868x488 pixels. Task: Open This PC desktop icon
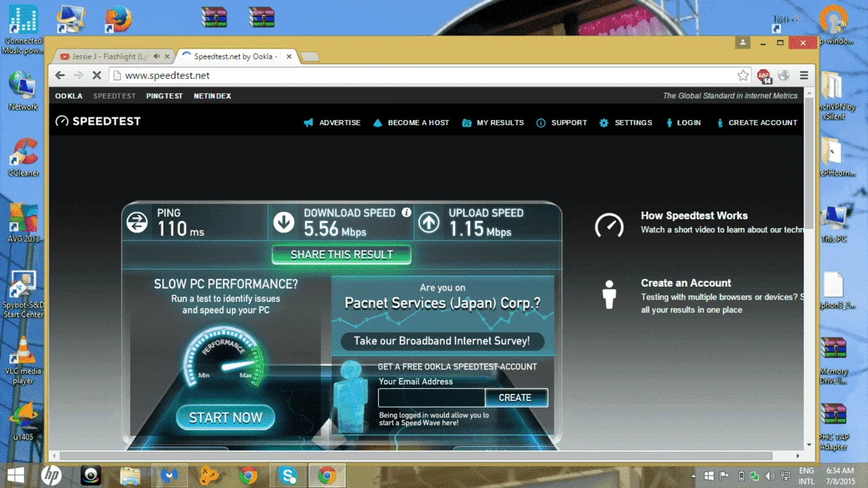(834, 223)
